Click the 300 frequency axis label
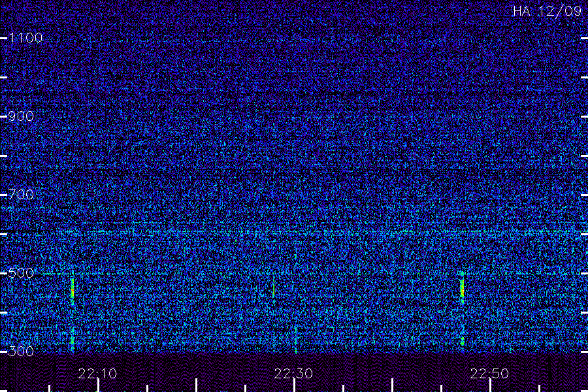Image resolution: width=588 pixels, height=392 pixels. pyautogui.click(x=21, y=351)
